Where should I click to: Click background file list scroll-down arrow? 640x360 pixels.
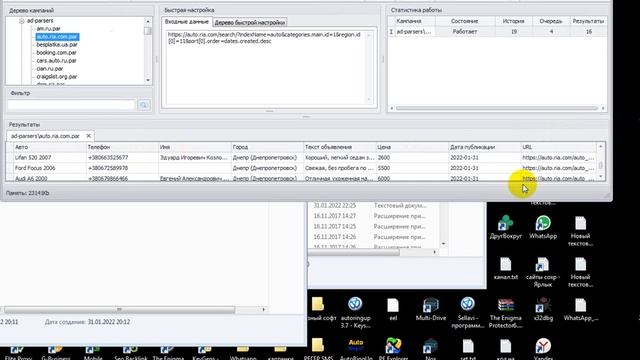443,244
